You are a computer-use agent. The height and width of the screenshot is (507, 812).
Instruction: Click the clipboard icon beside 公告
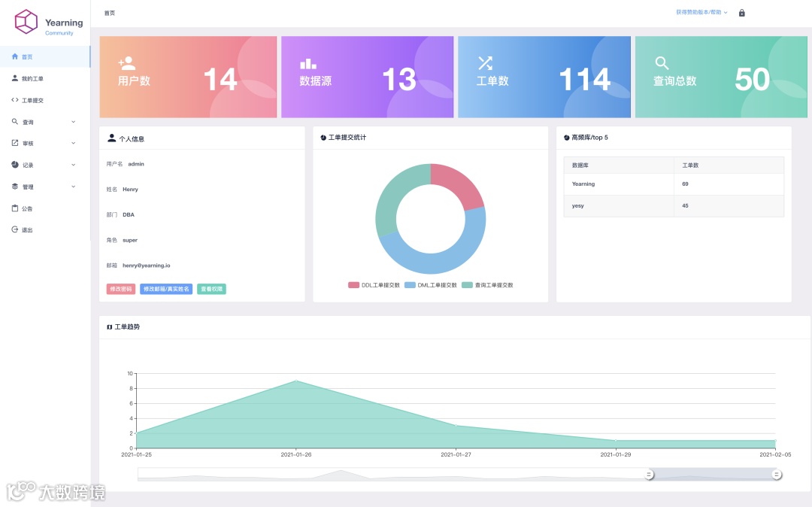(14, 208)
